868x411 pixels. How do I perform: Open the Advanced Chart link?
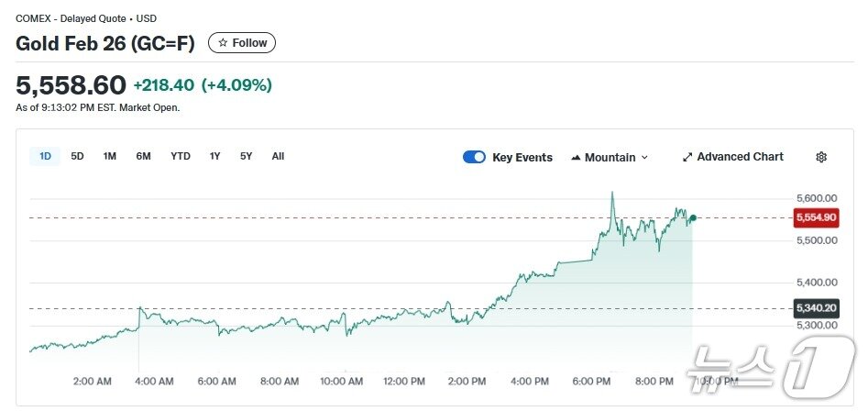740,157
